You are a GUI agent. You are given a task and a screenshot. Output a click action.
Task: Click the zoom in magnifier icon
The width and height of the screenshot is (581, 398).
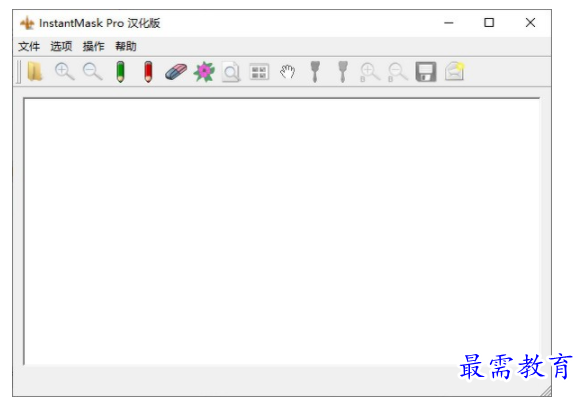click(64, 72)
